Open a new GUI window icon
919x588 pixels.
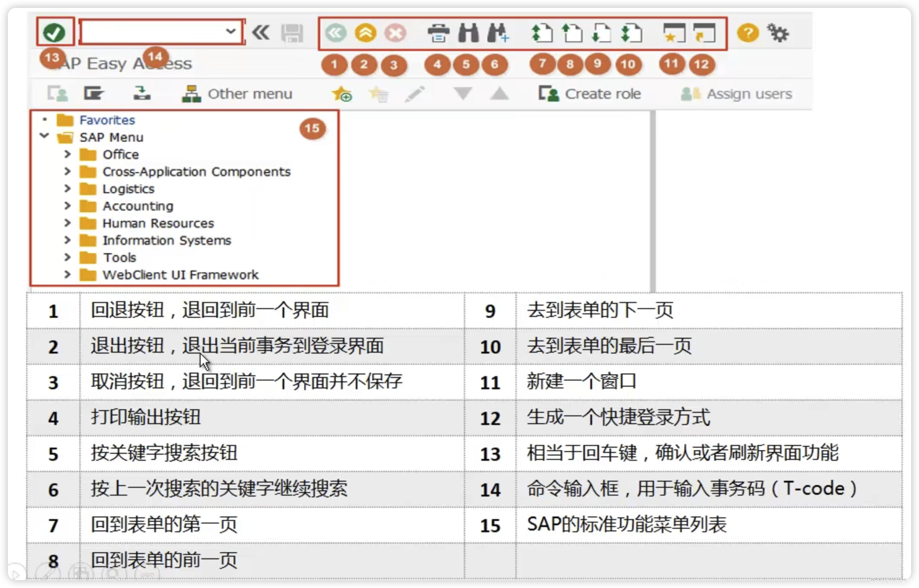(x=674, y=33)
